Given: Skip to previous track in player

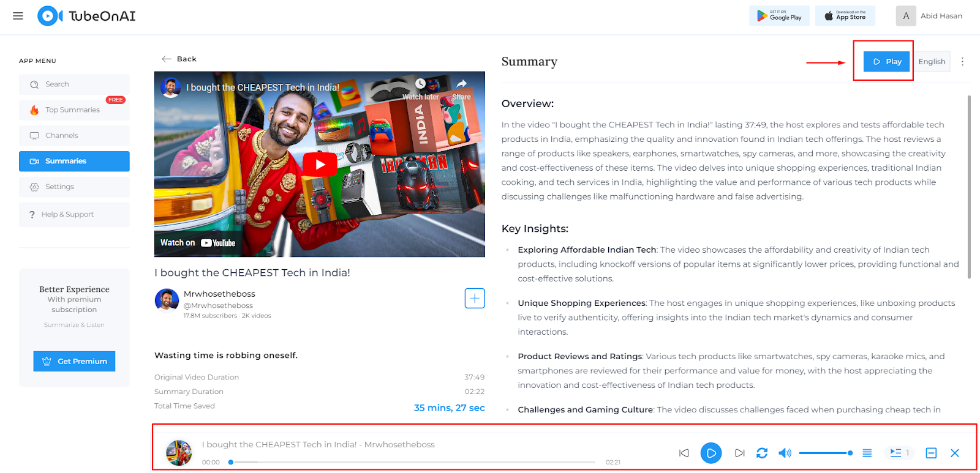Looking at the screenshot, I should [684, 453].
